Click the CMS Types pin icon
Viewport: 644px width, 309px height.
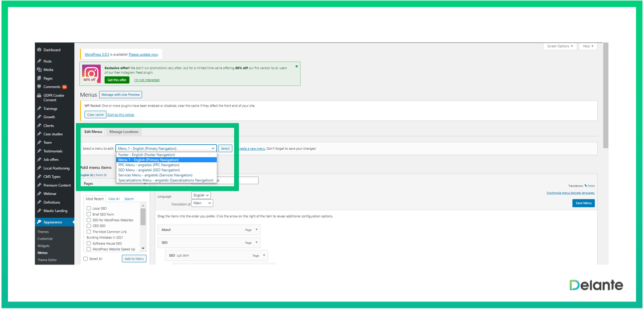[x=39, y=177]
